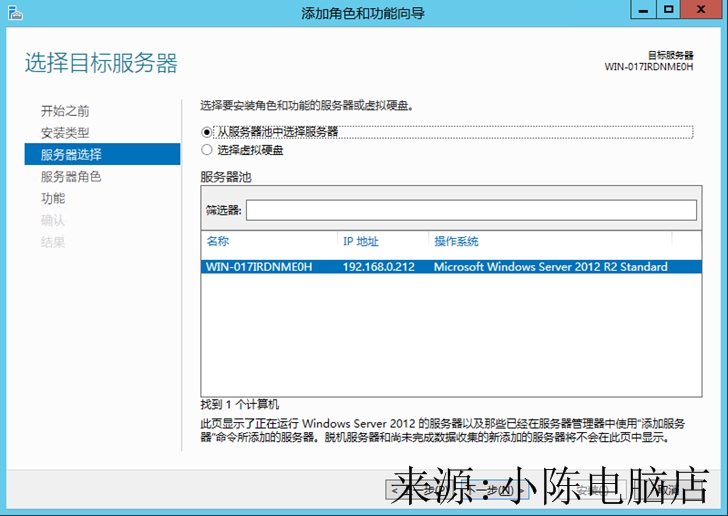Sort server pool by IP 地址 column
Viewport: 728px width, 516px height.
(361, 241)
